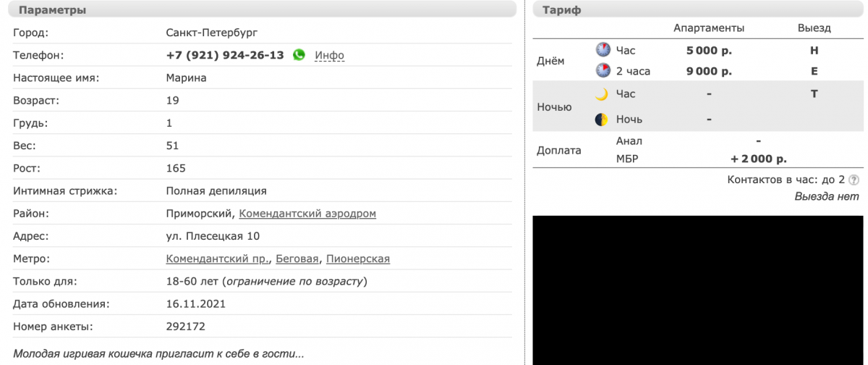The width and height of the screenshot is (868, 365).
Task: Open the Комендантский аэродром district link
Action: [x=307, y=214]
